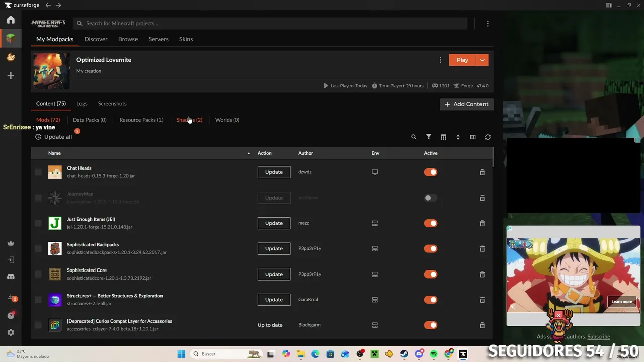Delete the Structures+ mod

tap(482, 300)
